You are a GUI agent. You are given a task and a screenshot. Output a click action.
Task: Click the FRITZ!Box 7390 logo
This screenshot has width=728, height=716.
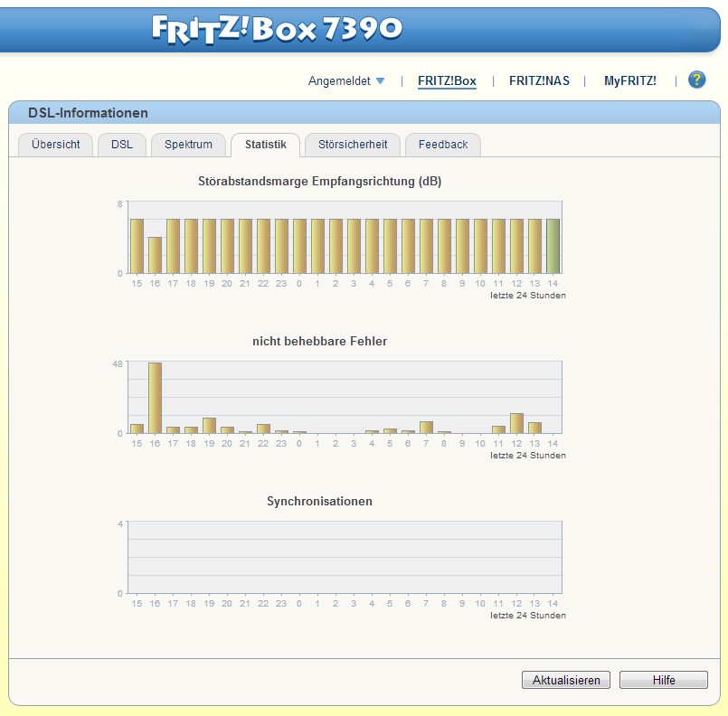coord(277,29)
